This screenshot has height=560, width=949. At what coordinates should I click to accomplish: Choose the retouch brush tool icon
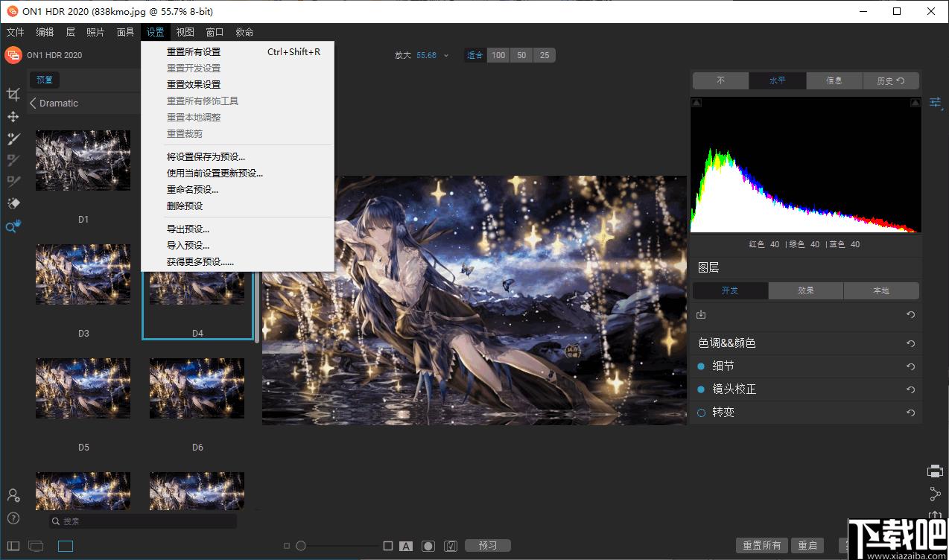click(13, 139)
